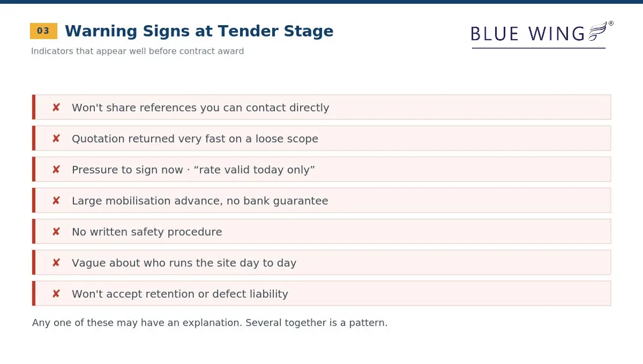Select the "Warning Signs at Tender Stage" title
The image size is (643, 364).
point(199,31)
